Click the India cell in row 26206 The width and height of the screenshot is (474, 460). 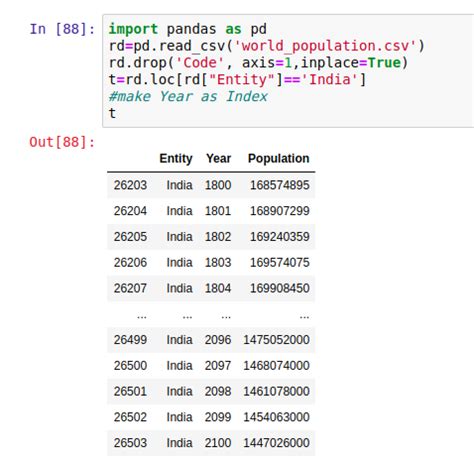coord(179,262)
